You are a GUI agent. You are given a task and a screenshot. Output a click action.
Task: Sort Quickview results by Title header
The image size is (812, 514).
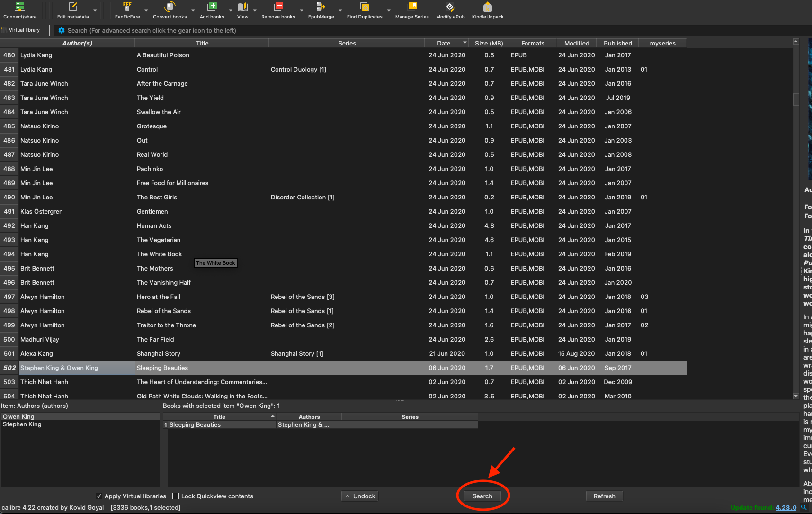[x=219, y=417]
